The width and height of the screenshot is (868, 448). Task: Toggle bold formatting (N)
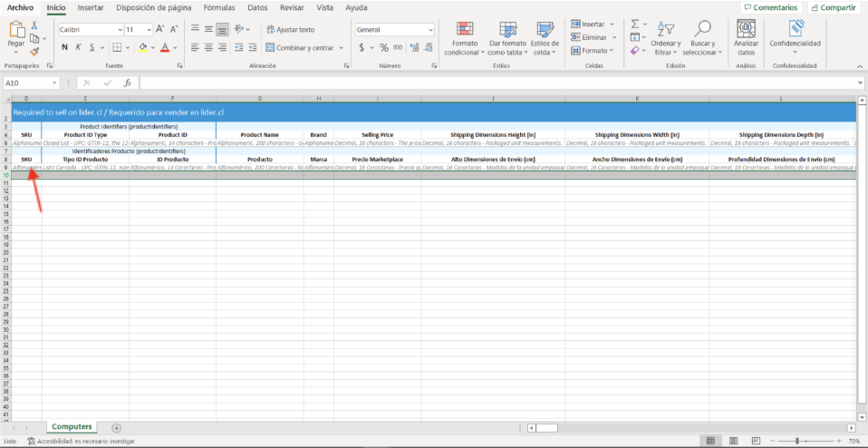[65, 47]
